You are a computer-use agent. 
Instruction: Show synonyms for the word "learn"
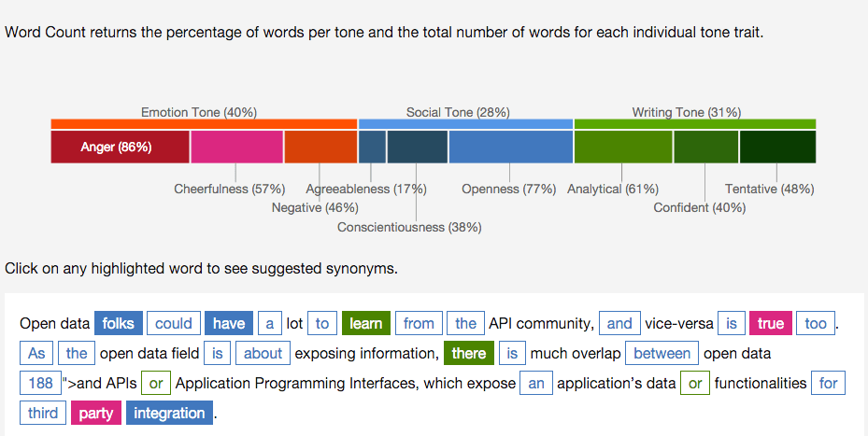(x=365, y=323)
